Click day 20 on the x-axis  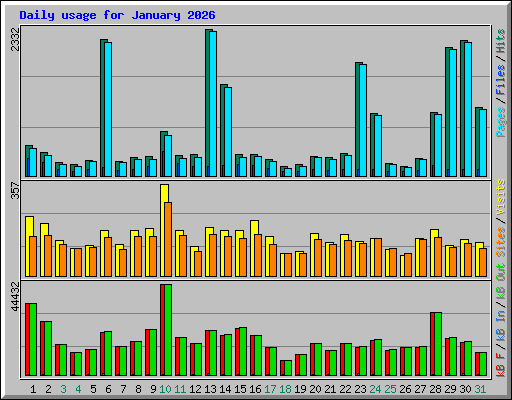click(315, 389)
